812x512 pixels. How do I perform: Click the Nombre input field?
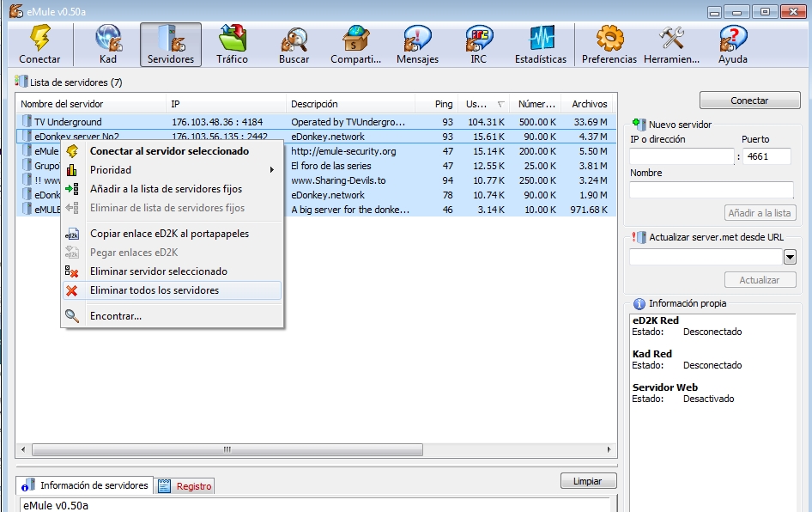pyautogui.click(x=712, y=190)
